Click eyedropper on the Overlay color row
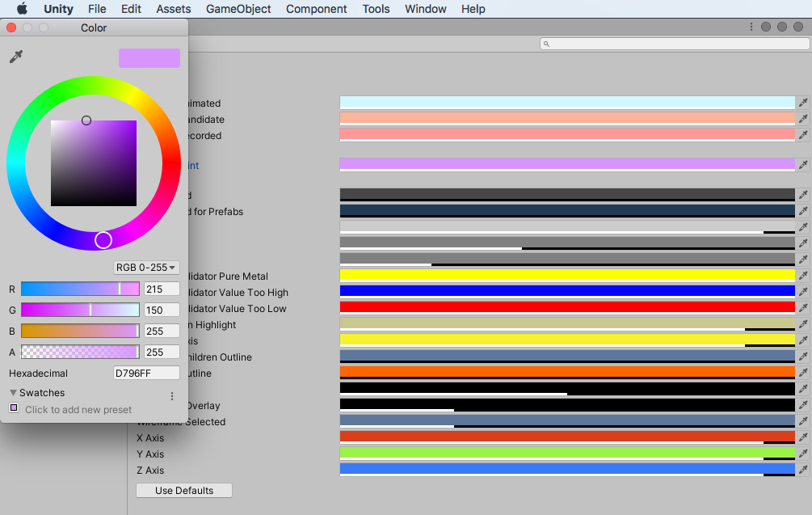Image resolution: width=812 pixels, height=515 pixels. (803, 404)
